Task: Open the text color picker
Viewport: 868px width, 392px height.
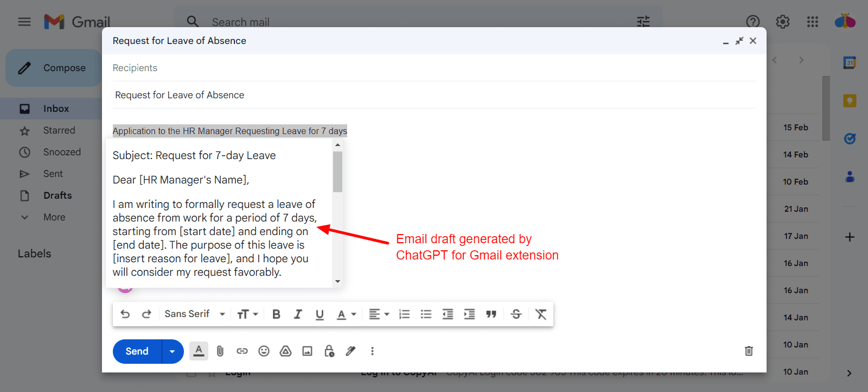Action: [x=346, y=314]
